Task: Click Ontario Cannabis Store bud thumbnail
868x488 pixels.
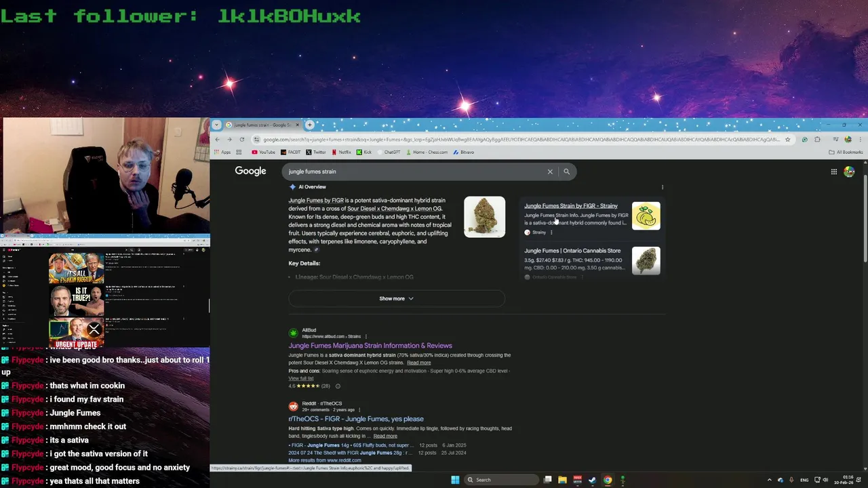Action: tap(646, 261)
